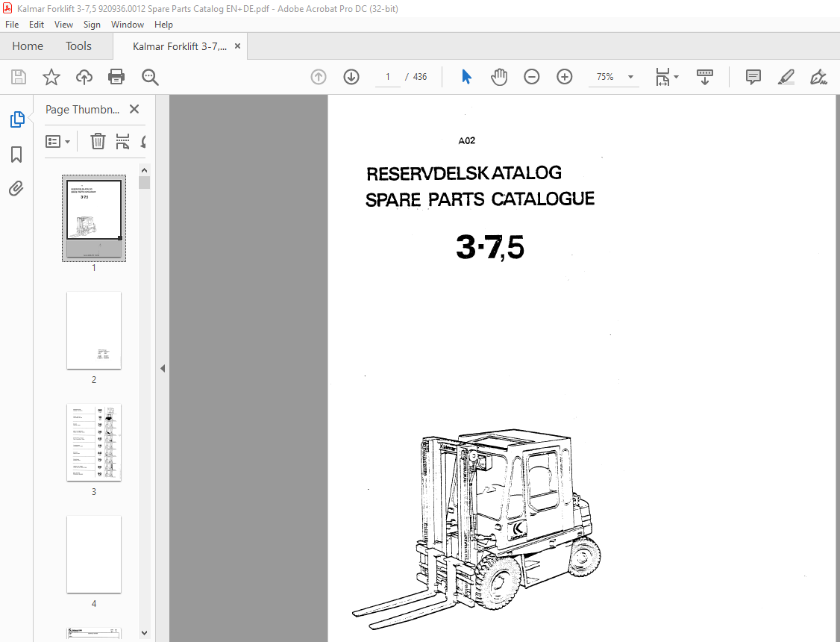Open the Edit menu
Image resolution: width=840 pixels, height=642 pixels.
click(37, 25)
